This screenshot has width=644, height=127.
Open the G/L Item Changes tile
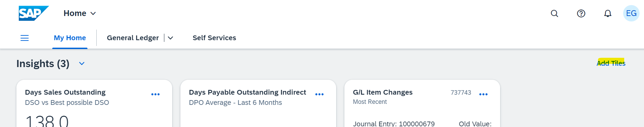click(x=422, y=104)
